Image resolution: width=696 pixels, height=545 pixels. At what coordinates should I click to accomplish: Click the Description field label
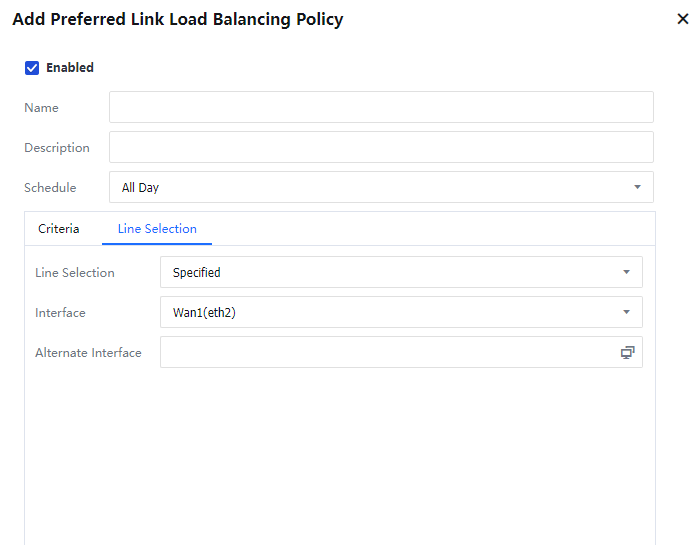tap(57, 147)
